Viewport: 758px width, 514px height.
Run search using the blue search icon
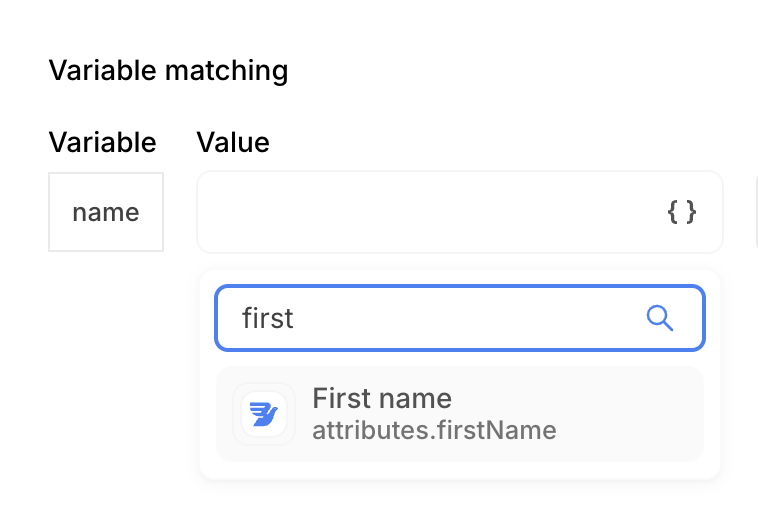pyautogui.click(x=660, y=318)
